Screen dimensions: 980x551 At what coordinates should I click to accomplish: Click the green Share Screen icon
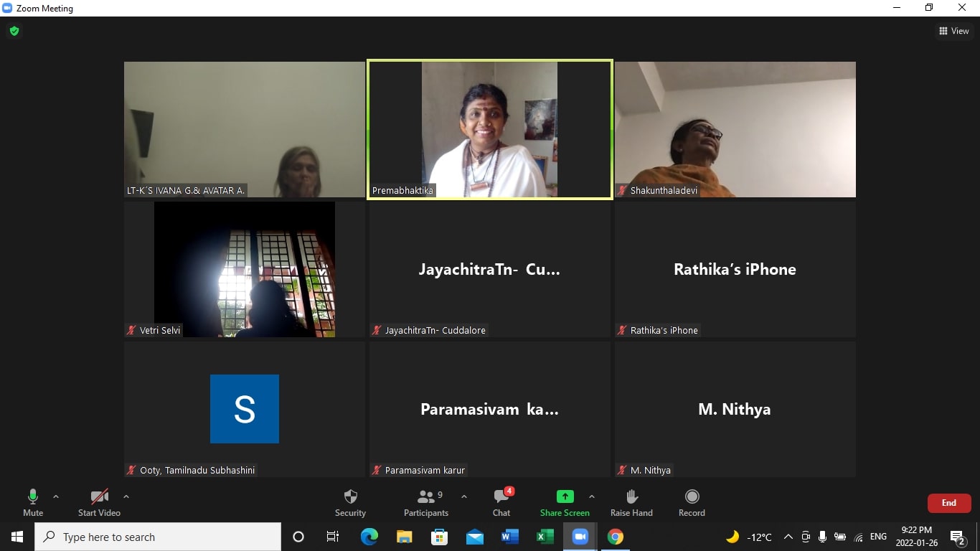[x=565, y=496]
